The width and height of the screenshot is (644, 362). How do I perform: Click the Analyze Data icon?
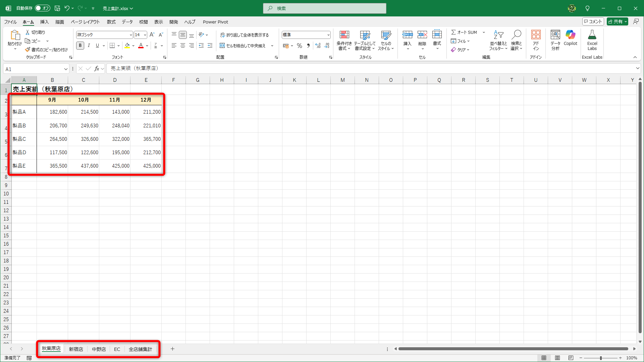coord(555,35)
